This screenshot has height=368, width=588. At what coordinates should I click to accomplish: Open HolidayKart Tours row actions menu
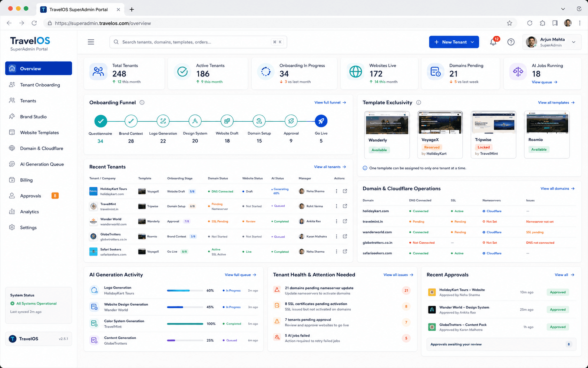(337, 191)
